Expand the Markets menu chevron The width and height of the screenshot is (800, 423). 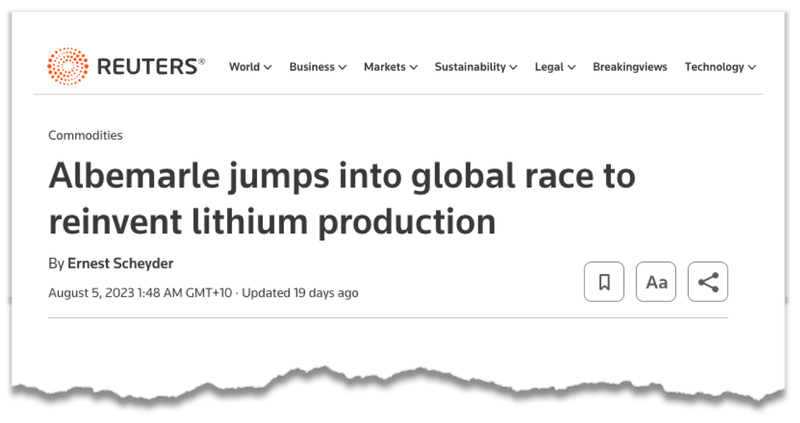[x=413, y=67]
